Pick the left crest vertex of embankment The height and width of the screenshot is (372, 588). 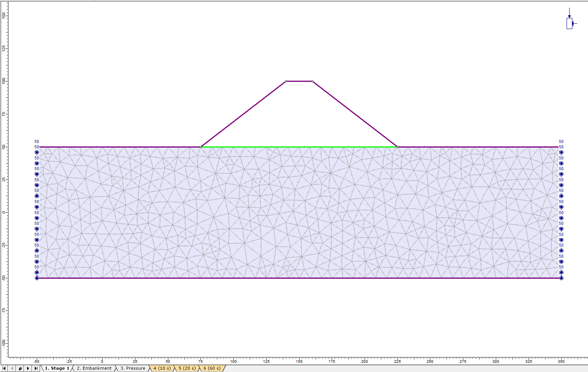coord(286,81)
